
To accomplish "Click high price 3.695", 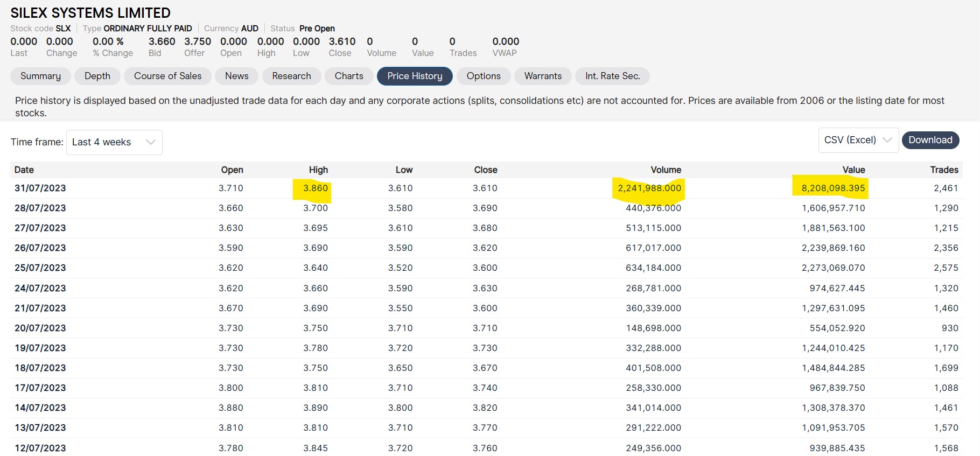I will coord(315,228).
